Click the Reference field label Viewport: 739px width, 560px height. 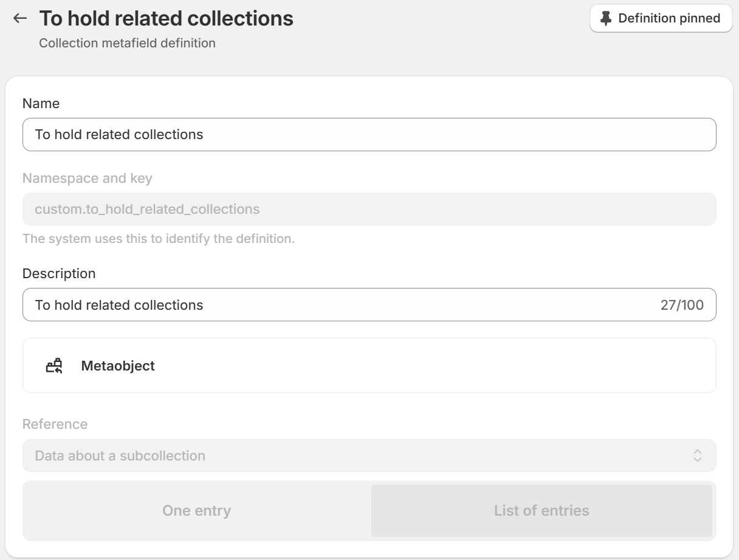coord(55,424)
